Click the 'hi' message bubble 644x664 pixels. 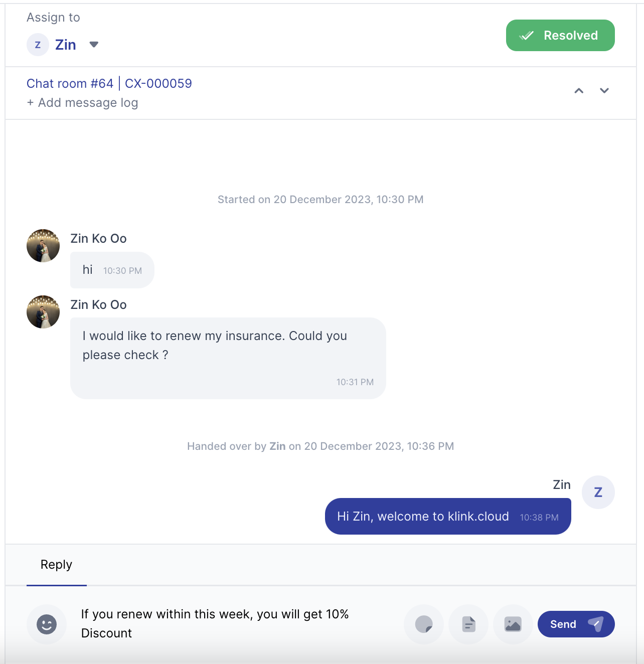pos(112,270)
